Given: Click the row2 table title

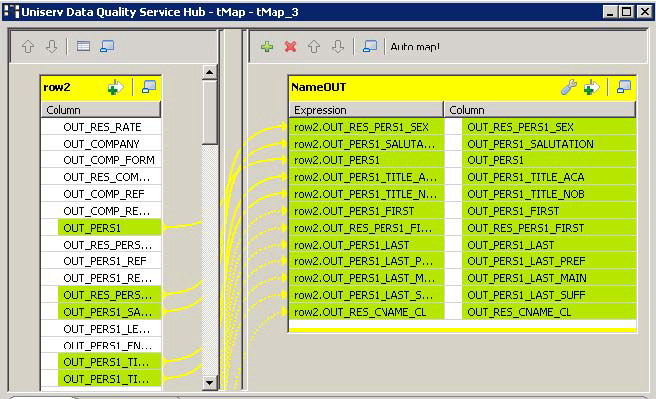Looking at the screenshot, I should tap(57, 87).
